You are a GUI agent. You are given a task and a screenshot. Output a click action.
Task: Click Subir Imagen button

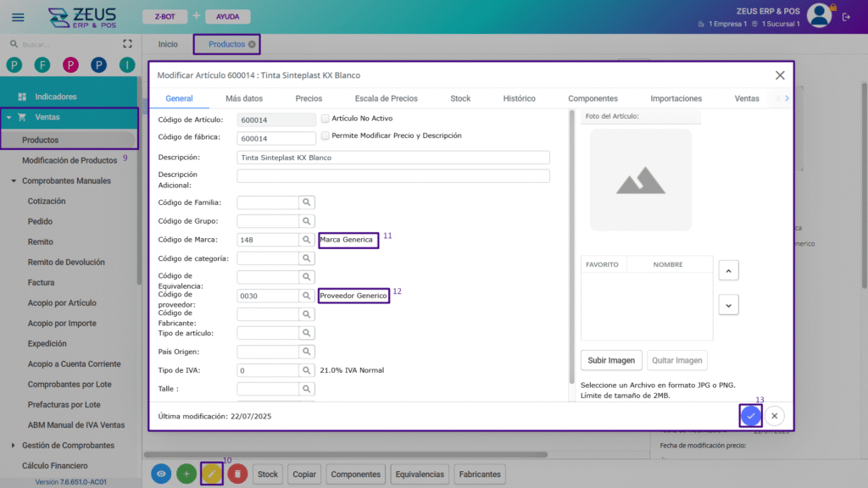tap(611, 360)
